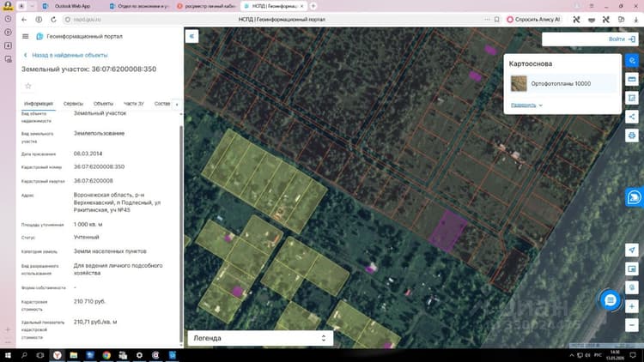The height and width of the screenshot is (362, 644).
Task: Select the cadastral quarter 36:07:6200008 value
Action: point(94,181)
